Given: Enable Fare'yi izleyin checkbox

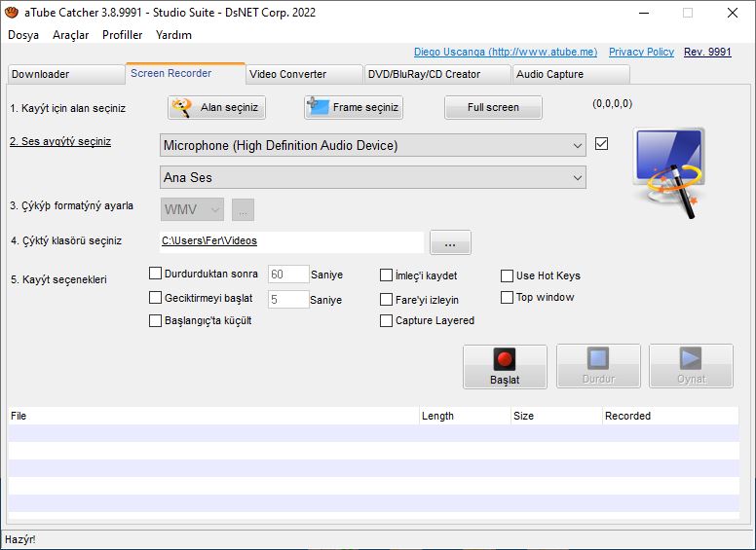Looking at the screenshot, I should point(386,300).
